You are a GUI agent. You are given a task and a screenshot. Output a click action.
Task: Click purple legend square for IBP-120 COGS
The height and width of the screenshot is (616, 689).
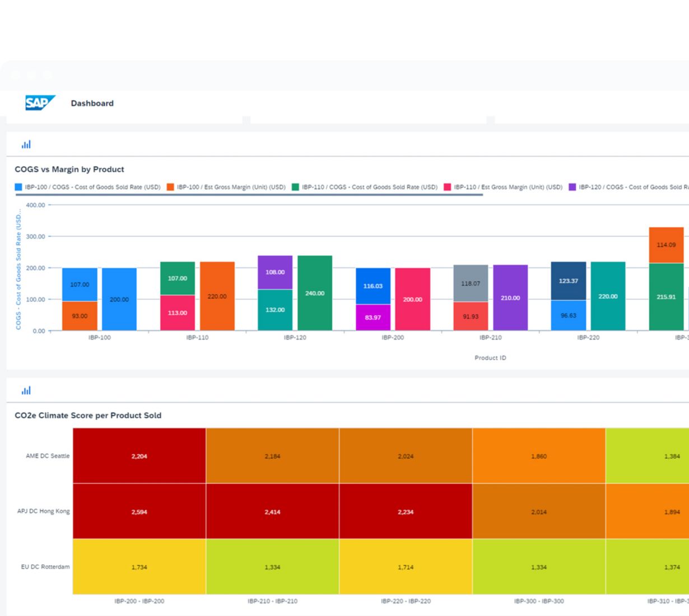572,187
